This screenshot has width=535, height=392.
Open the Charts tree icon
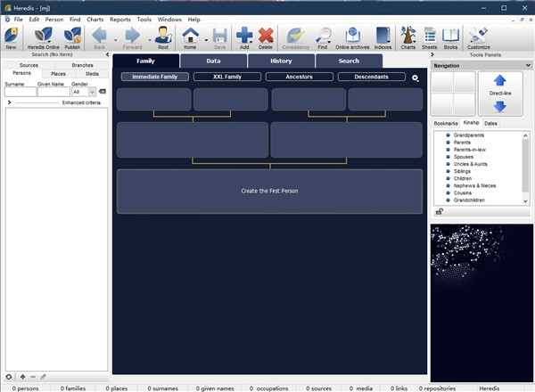pyautogui.click(x=408, y=37)
